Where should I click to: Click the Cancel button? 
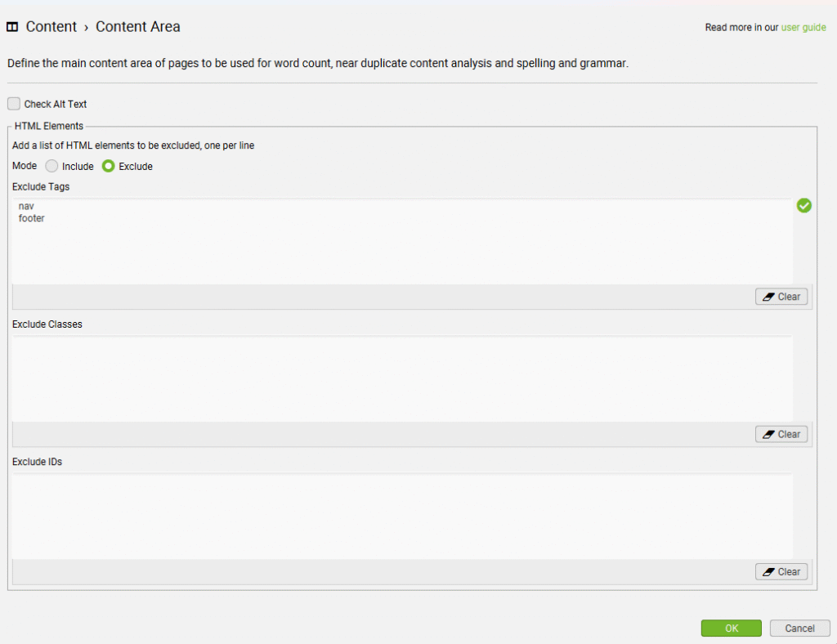click(799, 628)
